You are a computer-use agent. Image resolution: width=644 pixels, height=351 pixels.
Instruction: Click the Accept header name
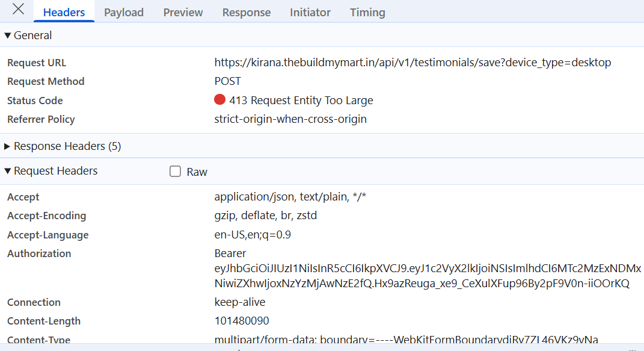23,197
